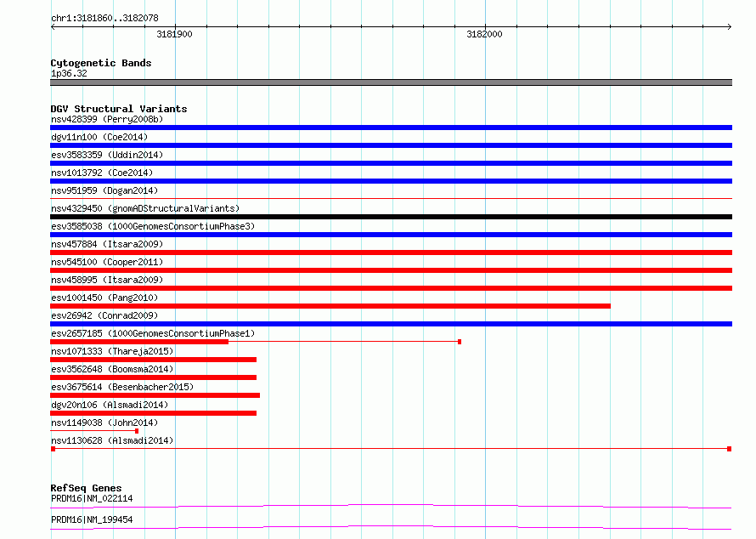This screenshot has width=756, height=539.
Task: Click the thin red line under nsv951959 (Dogan2014)
Action: pyautogui.click(x=391, y=198)
